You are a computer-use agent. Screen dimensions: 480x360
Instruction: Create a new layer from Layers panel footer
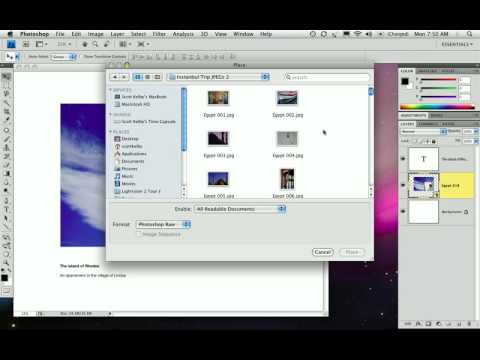click(x=459, y=324)
